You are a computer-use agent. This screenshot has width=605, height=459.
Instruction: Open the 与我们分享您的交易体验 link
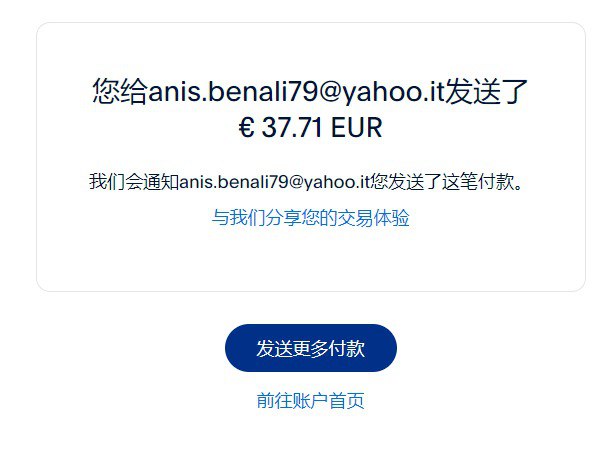[311, 218]
